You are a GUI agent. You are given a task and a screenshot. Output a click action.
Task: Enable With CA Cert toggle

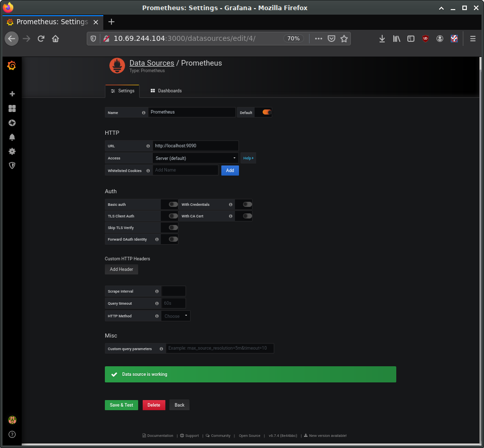(x=247, y=216)
